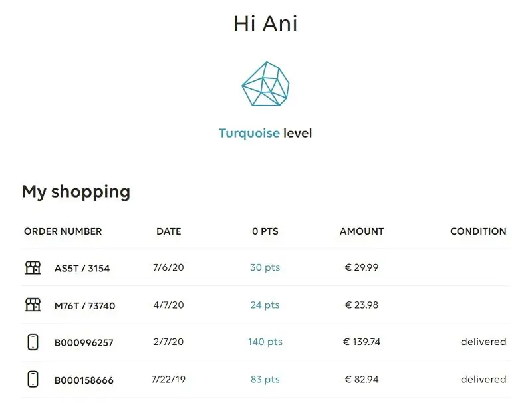Click store icon beside order M76T / 73740
This screenshot has width=532, height=403.
coord(33,305)
